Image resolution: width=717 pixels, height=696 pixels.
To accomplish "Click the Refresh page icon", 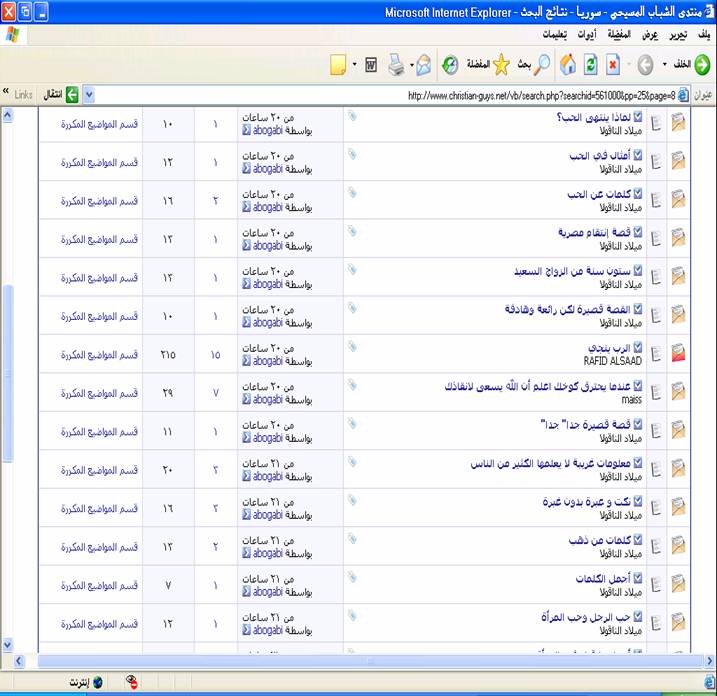I will point(590,65).
